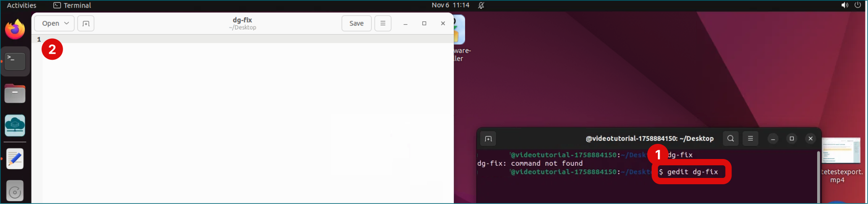The height and width of the screenshot is (204, 868).
Task: Maximize the Terminal window
Action: coord(792,138)
